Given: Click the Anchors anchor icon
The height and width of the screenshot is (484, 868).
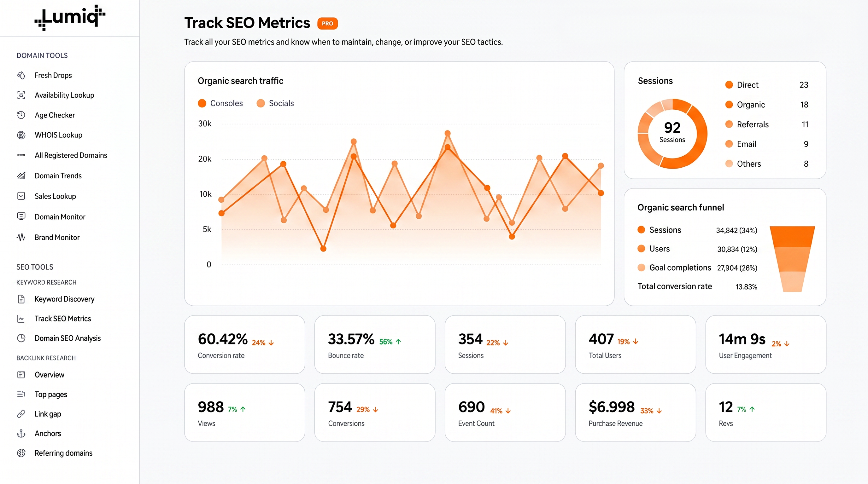Looking at the screenshot, I should tap(21, 434).
